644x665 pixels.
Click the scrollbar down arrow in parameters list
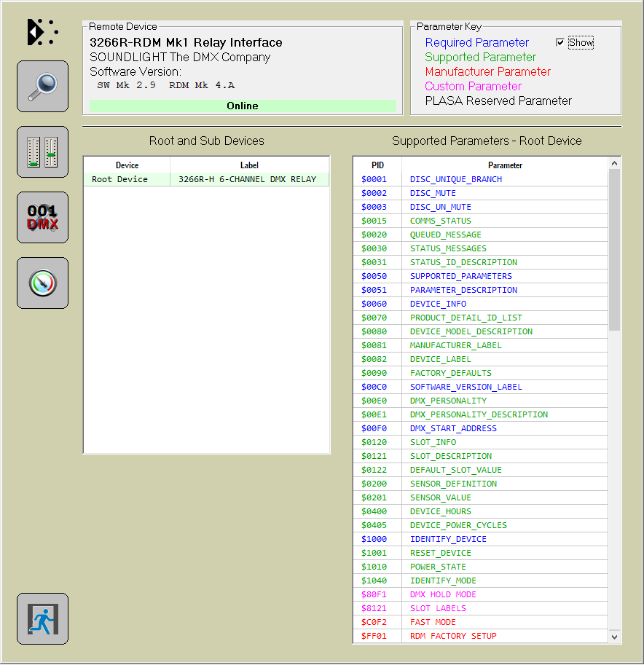tap(615, 637)
